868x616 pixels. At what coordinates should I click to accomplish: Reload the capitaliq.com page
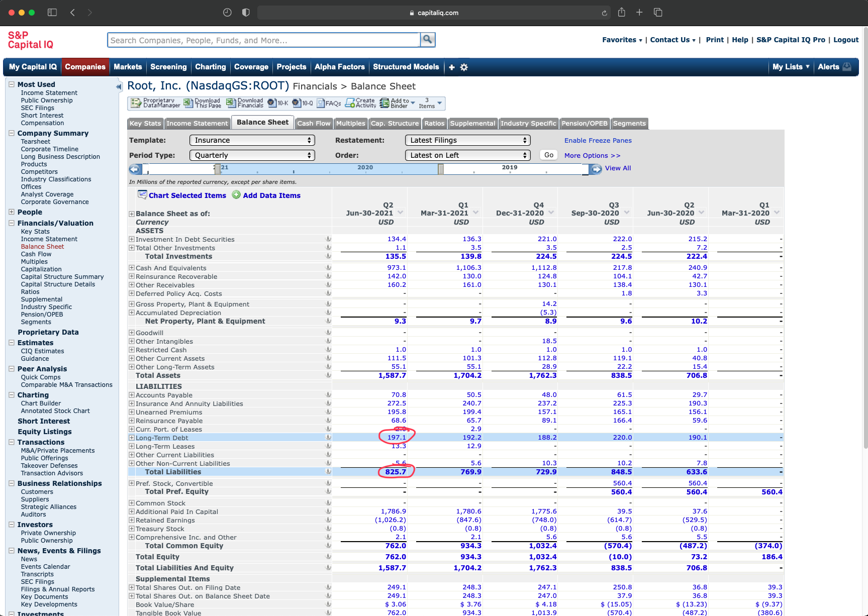tap(604, 13)
